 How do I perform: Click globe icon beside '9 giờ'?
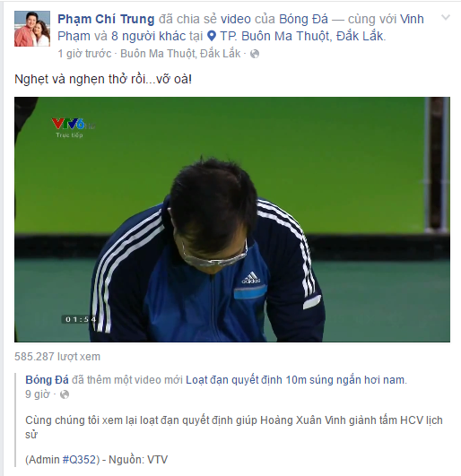tap(65, 394)
